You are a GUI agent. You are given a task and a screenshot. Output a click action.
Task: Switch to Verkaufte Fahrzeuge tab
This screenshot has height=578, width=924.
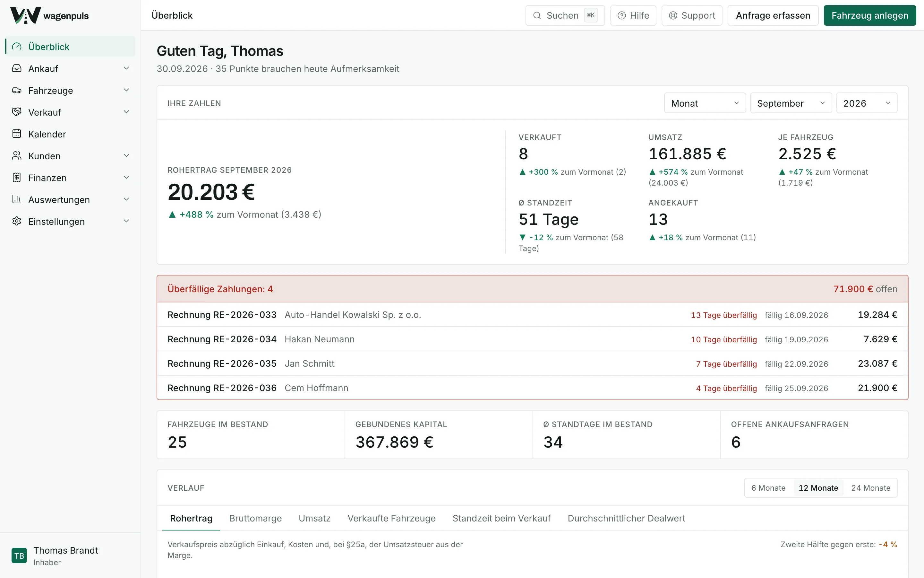[391, 518]
